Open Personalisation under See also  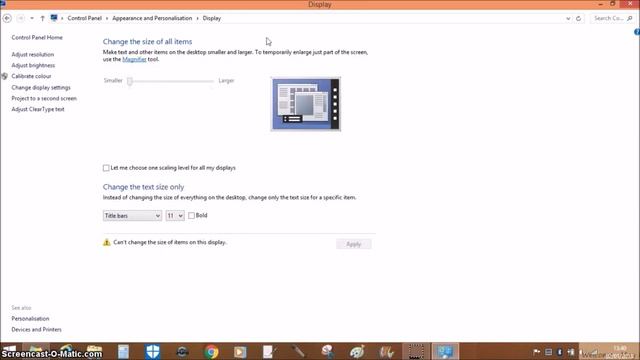coord(30,319)
